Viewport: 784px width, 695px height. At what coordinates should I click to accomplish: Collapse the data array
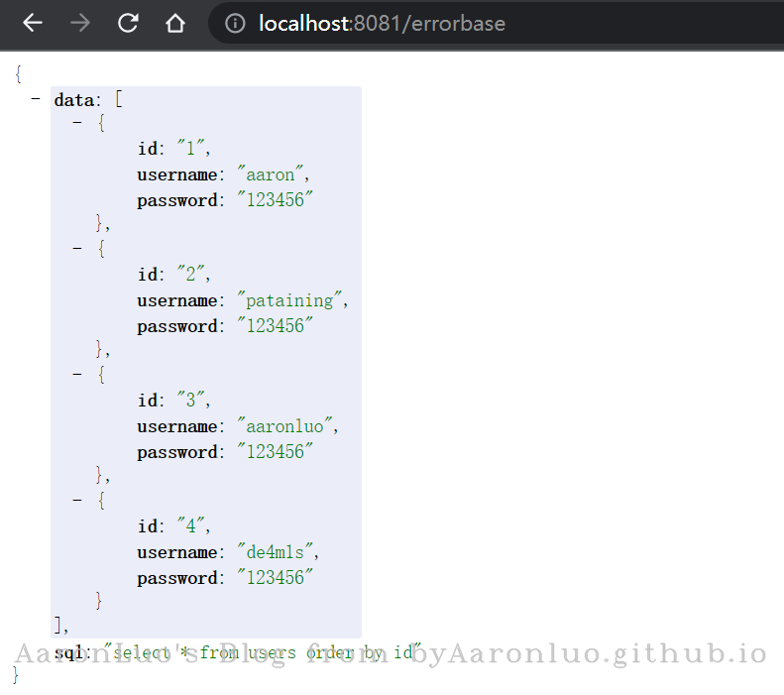tap(36, 99)
